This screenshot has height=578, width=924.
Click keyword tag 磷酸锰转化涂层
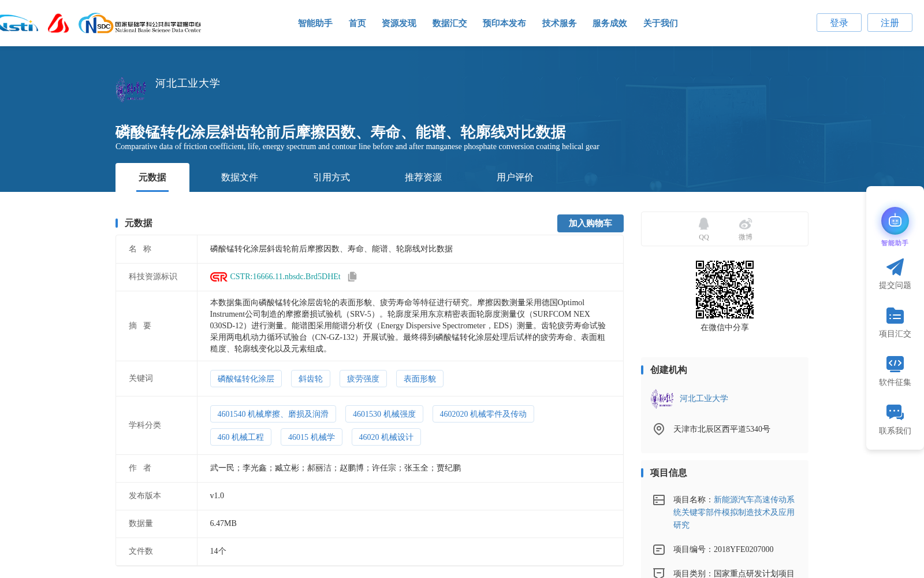click(x=246, y=379)
